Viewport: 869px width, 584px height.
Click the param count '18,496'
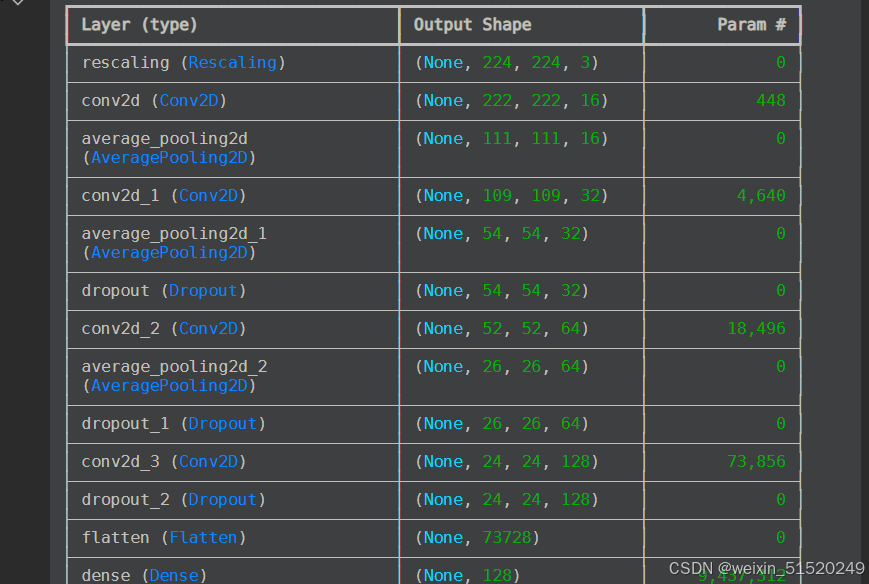coord(756,329)
